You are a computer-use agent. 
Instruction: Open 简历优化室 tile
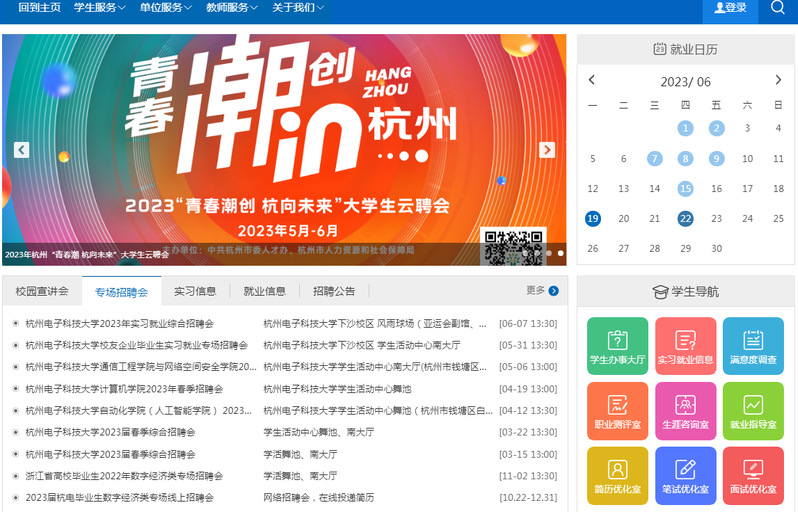coord(617,475)
